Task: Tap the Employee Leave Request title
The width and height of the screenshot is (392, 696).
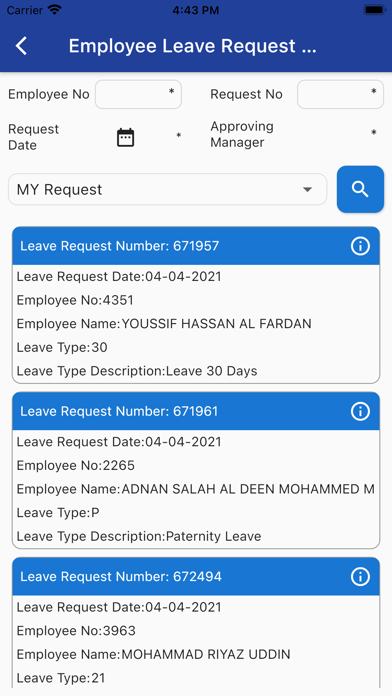Action: (192, 46)
